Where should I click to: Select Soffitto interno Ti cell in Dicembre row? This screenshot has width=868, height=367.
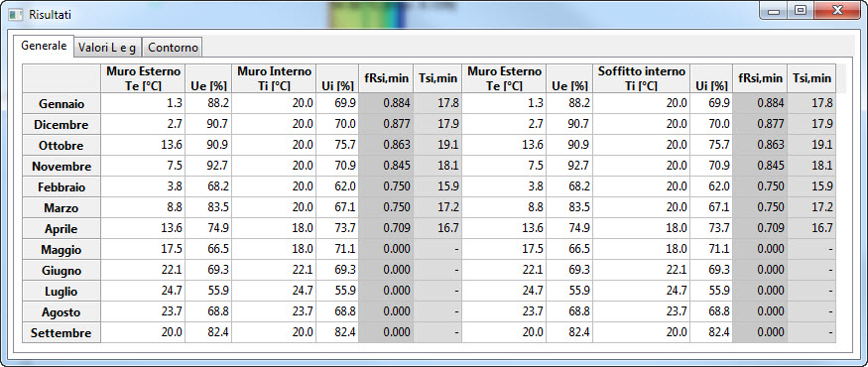pos(642,125)
